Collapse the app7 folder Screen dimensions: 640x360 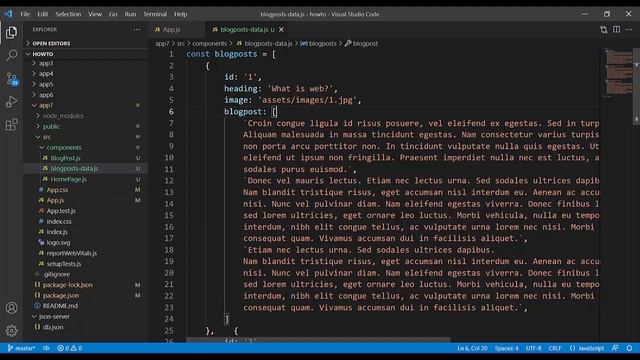click(46, 105)
